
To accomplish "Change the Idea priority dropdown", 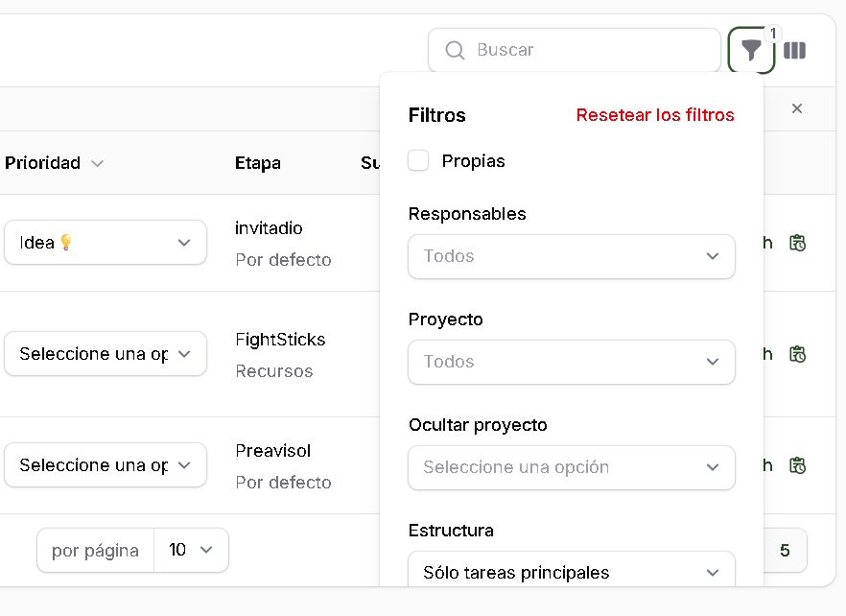I will (106, 243).
